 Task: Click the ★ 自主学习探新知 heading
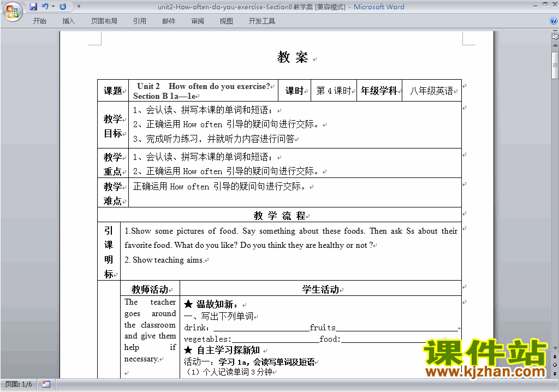(x=222, y=350)
